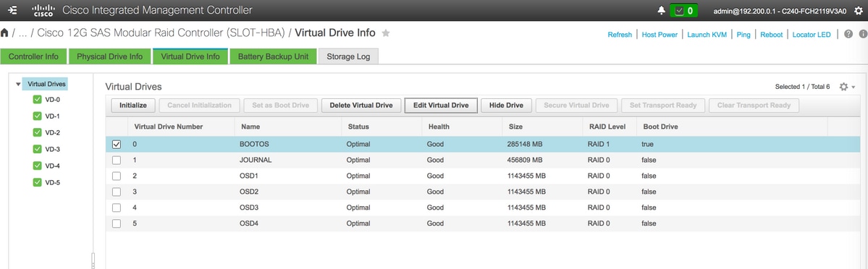Screen dimensions: 868x269
Task: Check the OSD2 row checkbox
Action: pos(117,192)
